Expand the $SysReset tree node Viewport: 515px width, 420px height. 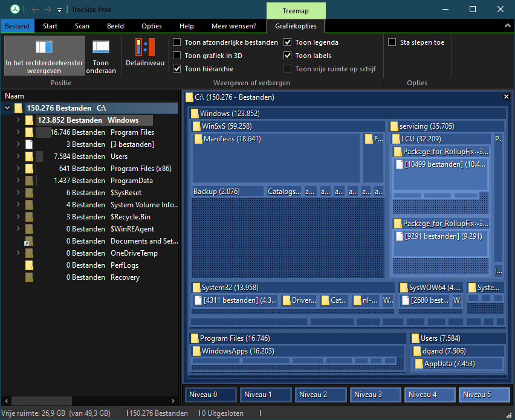(18, 192)
